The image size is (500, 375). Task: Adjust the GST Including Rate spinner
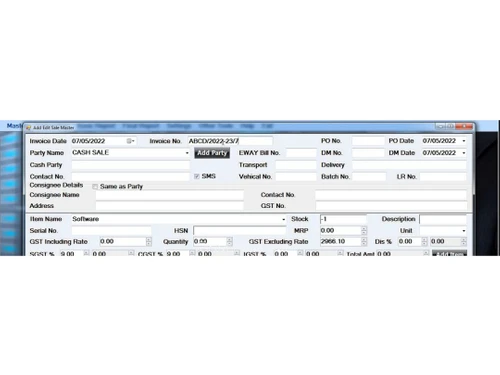(x=149, y=242)
